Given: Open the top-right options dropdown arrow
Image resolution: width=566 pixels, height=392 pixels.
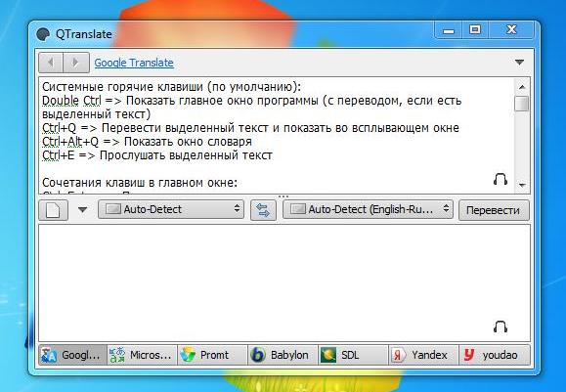Looking at the screenshot, I should click(519, 63).
